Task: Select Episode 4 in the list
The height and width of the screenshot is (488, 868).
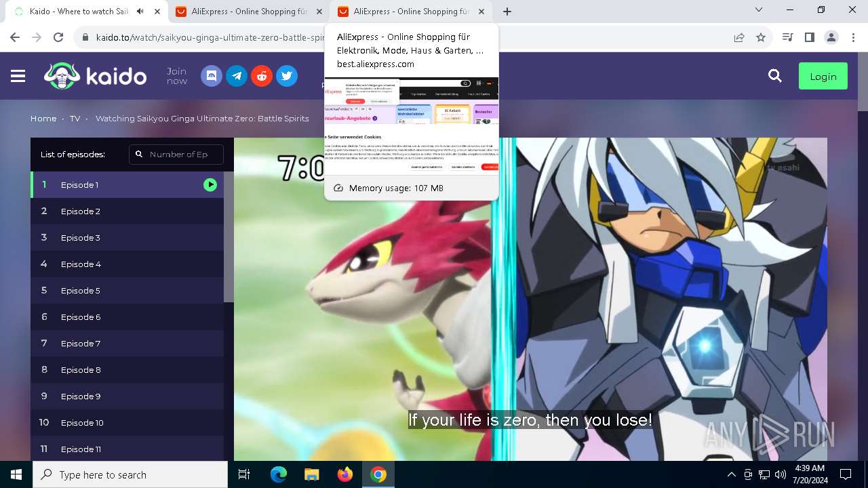Action: [x=127, y=264]
